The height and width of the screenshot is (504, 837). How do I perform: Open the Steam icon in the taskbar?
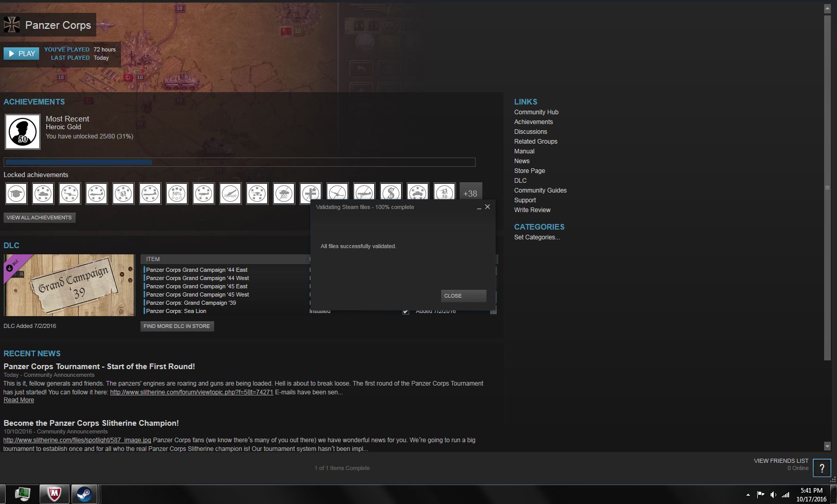tap(84, 495)
